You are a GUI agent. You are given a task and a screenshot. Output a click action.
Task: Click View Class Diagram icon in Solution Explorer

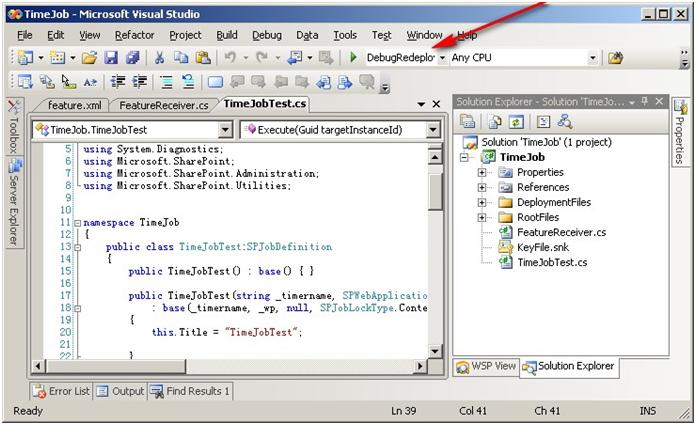(565, 121)
